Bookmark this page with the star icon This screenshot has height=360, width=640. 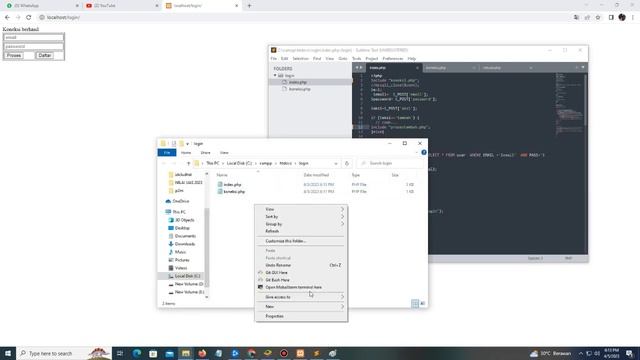coord(598,18)
